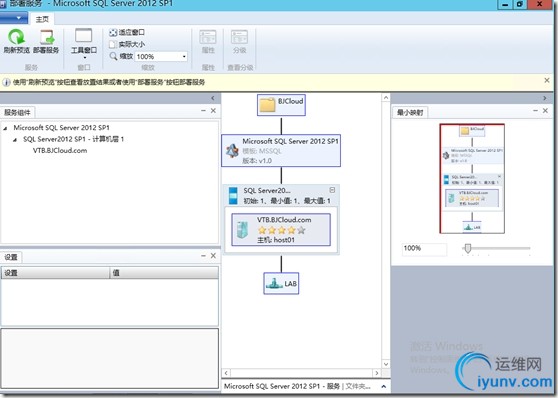The image size is (558, 398).
Task: Select SQL Server2012 SP1 - 计算机层 1 label
Action: [x=73, y=139]
